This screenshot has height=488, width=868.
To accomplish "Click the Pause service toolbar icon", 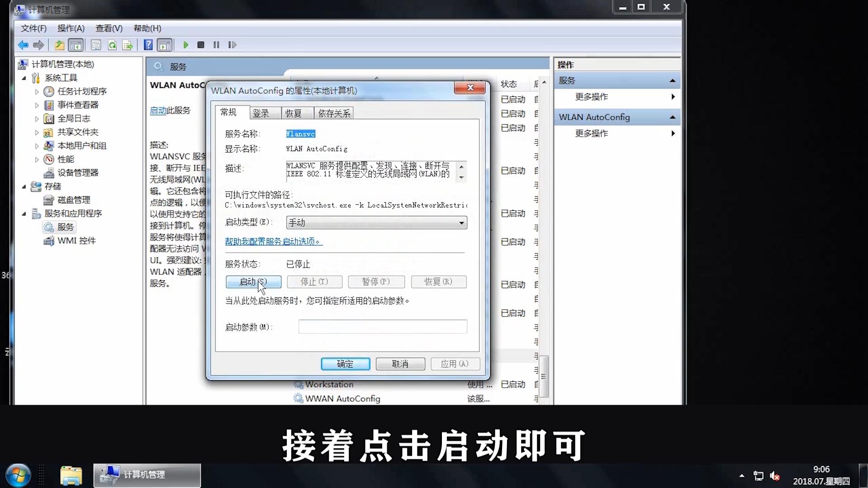I will (216, 45).
